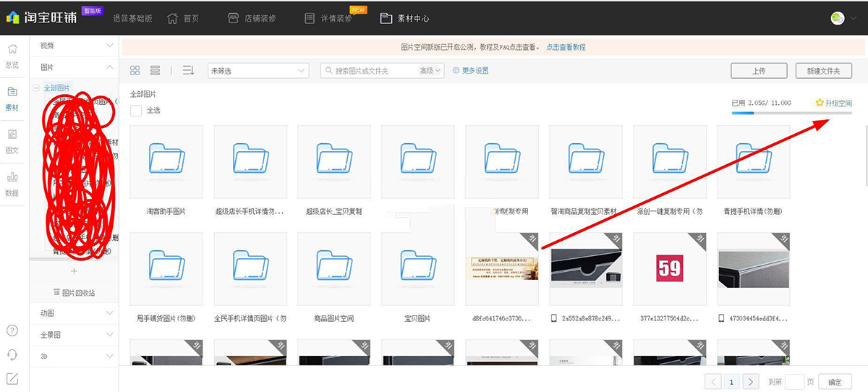Open 数据 chart sidebar icon
This screenshot has height=392, width=868.
(x=12, y=183)
